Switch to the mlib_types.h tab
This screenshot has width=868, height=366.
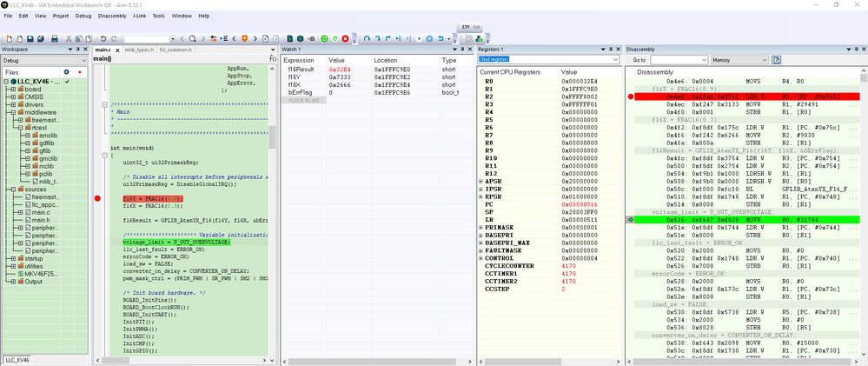(140, 50)
